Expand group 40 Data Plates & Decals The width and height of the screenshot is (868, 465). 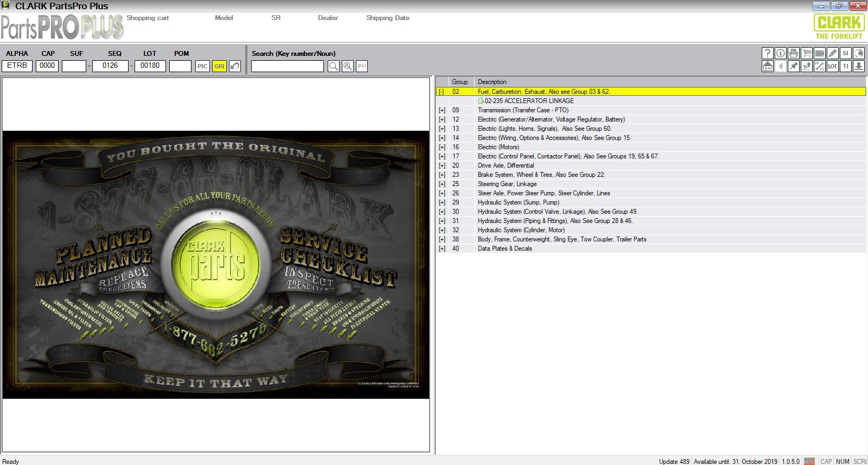(x=442, y=249)
